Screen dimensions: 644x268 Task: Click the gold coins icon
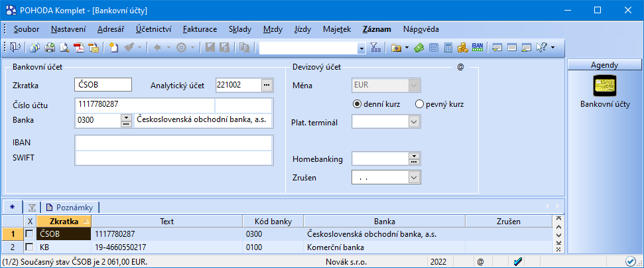(462, 47)
